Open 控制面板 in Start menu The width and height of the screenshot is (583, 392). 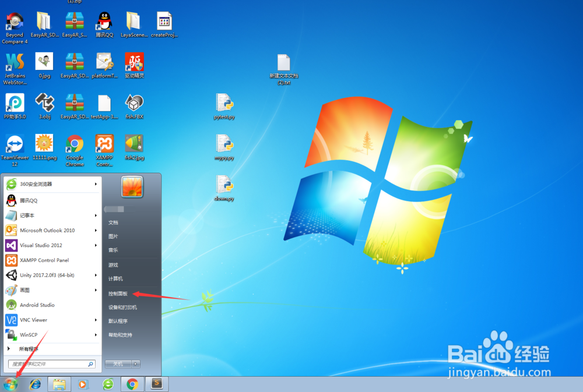pos(118,294)
